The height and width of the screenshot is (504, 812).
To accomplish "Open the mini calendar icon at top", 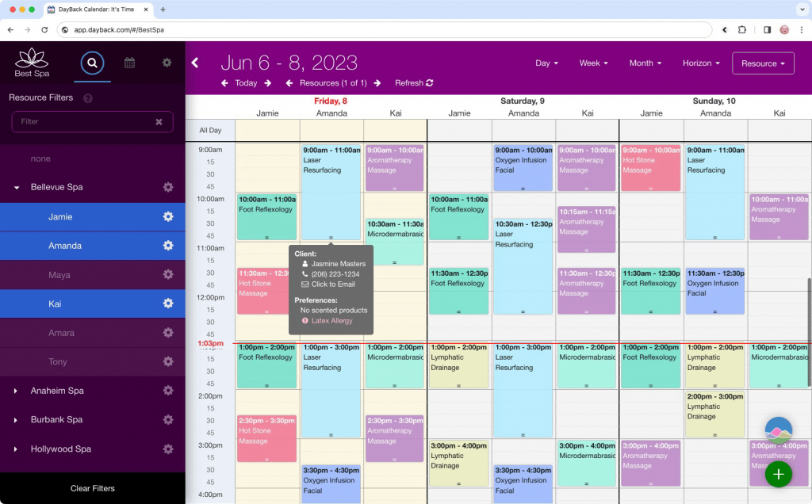I will (129, 63).
